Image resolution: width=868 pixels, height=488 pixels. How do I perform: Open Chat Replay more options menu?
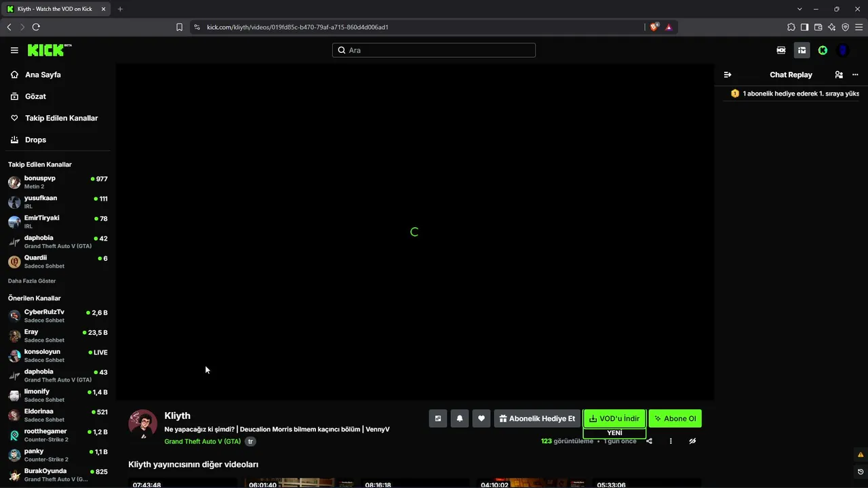[x=855, y=75]
